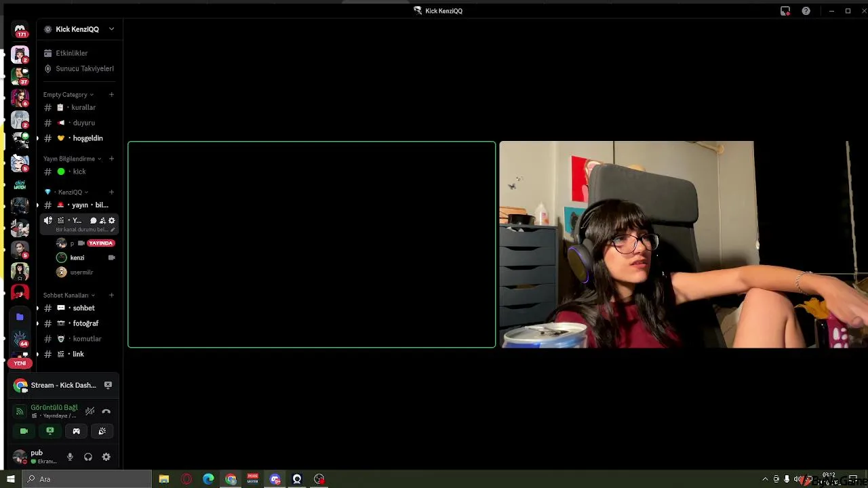The height and width of the screenshot is (488, 868).
Task: Open the duyuru channel
Action: pyautogui.click(x=79, y=123)
